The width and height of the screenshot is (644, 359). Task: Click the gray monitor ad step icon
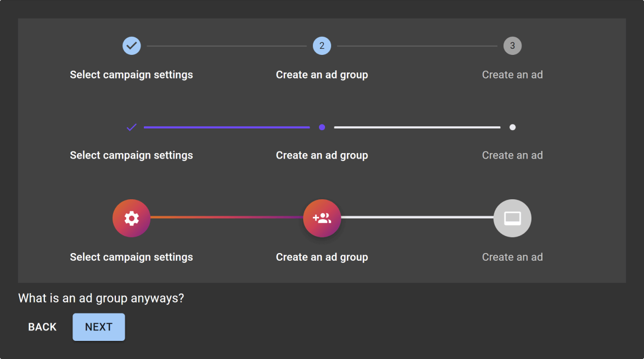512,218
